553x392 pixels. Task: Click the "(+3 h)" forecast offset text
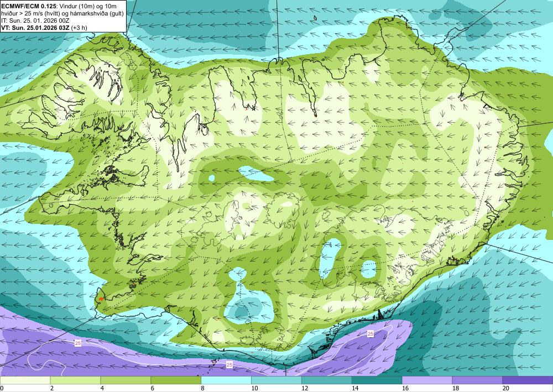pos(79,28)
